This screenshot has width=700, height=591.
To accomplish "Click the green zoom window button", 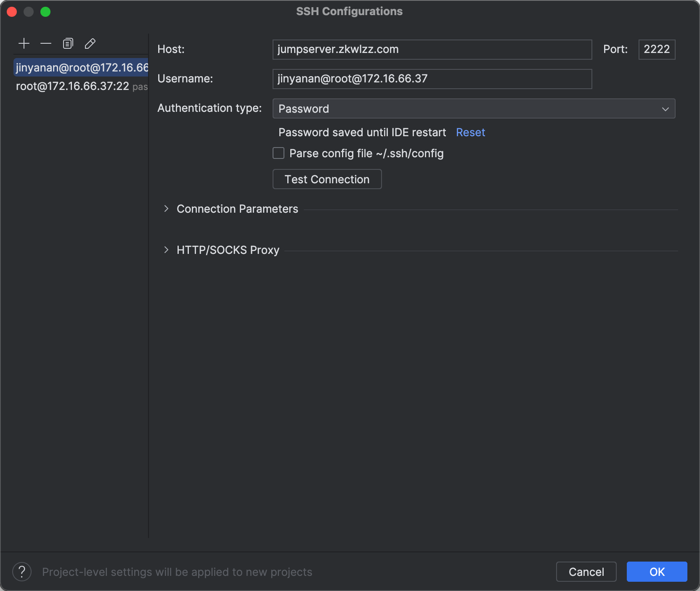I will 46,11.
